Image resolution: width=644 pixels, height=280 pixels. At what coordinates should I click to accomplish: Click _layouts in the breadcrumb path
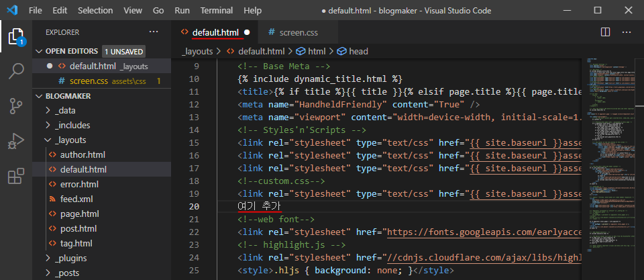(197, 52)
